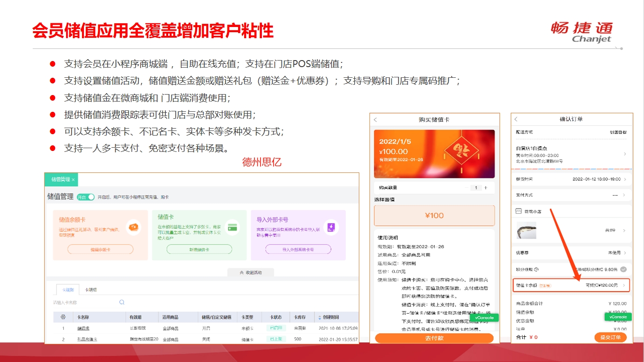Decrease purchase quantity with minus
Viewport: 644px width, 362px height.
pos(466,188)
